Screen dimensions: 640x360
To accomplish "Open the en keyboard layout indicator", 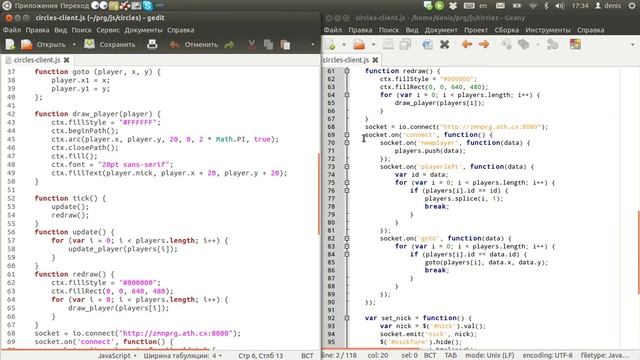I will coord(483,6).
